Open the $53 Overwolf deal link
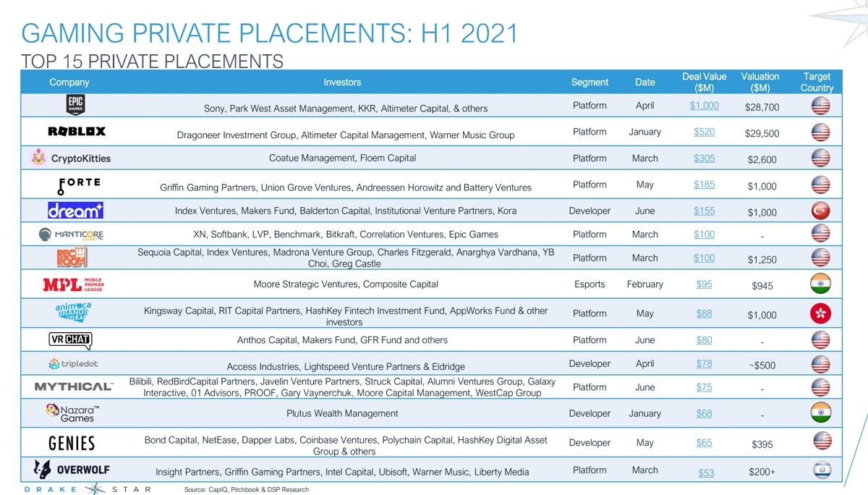Screen dimensions: 868x495 coord(706,473)
